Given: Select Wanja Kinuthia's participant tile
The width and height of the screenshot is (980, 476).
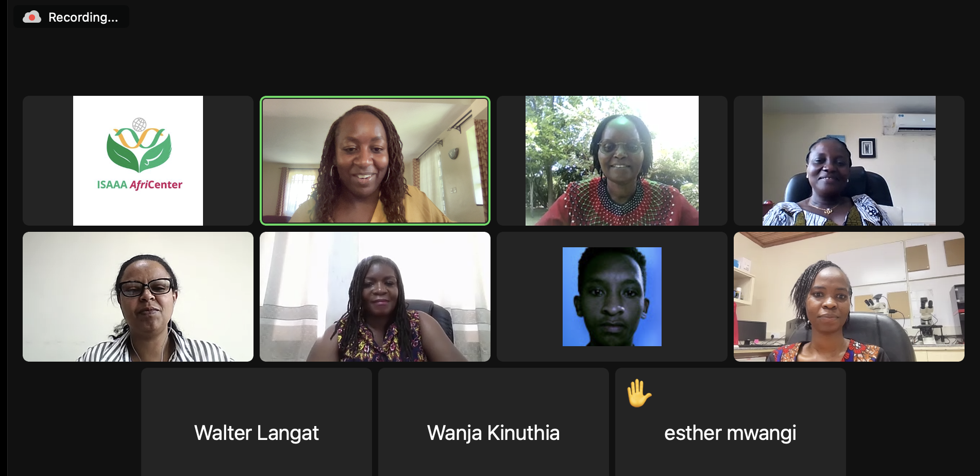Looking at the screenshot, I should point(494,422).
